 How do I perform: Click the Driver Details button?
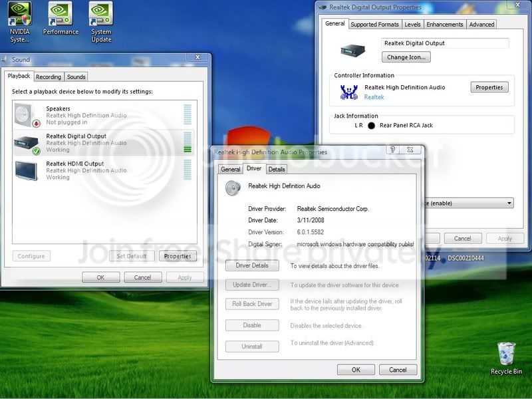click(252, 265)
